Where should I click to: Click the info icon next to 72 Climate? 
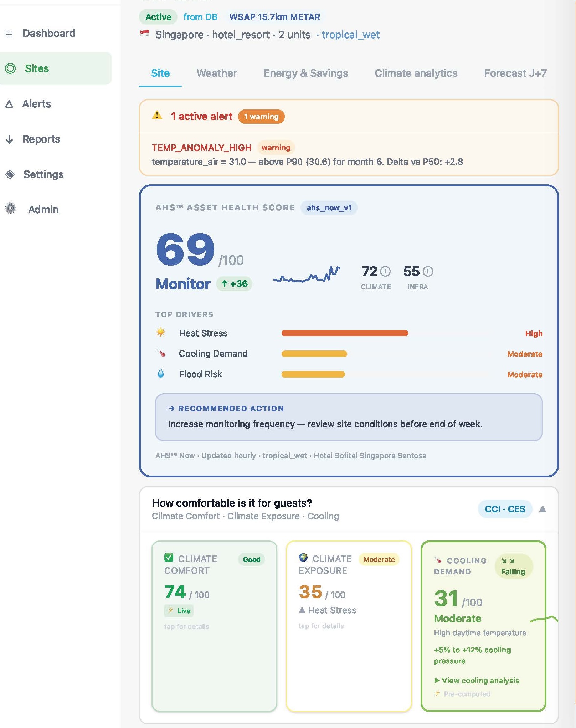385,271
